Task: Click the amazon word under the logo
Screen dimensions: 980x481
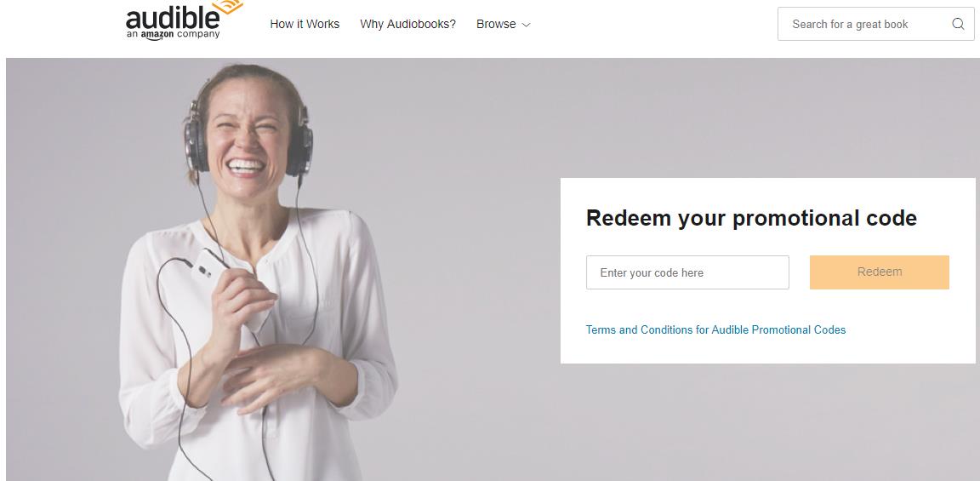Action: (157, 35)
